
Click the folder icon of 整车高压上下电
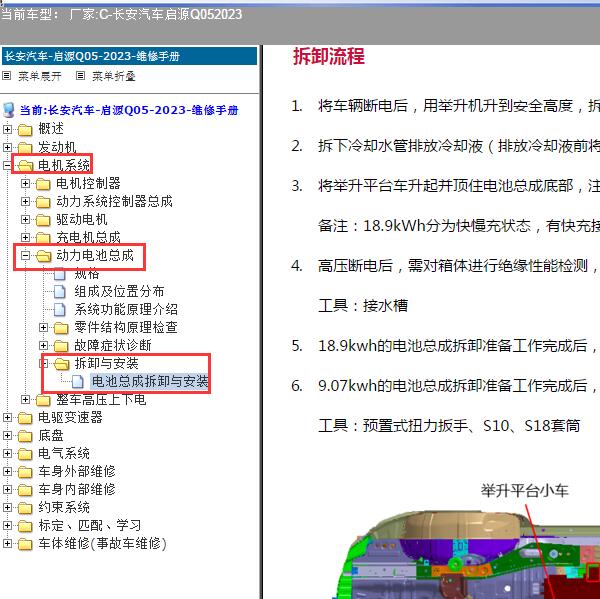[43, 400]
